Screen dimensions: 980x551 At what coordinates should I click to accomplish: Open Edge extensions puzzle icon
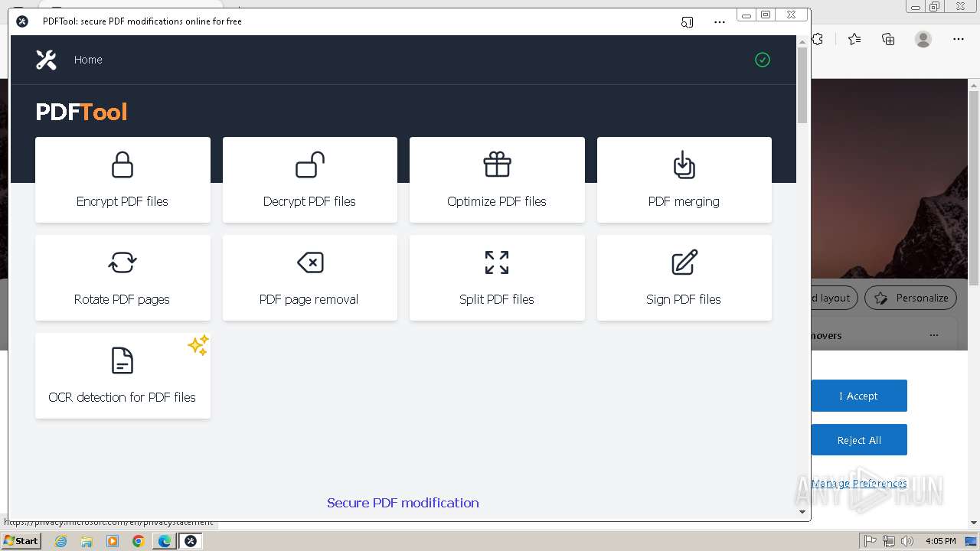click(x=818, y=39)
